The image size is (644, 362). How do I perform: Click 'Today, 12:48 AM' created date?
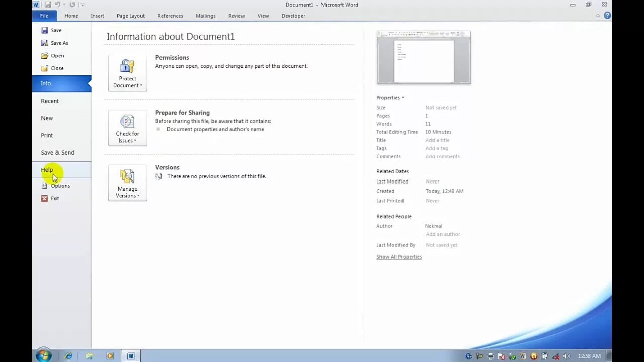point(445,191)
